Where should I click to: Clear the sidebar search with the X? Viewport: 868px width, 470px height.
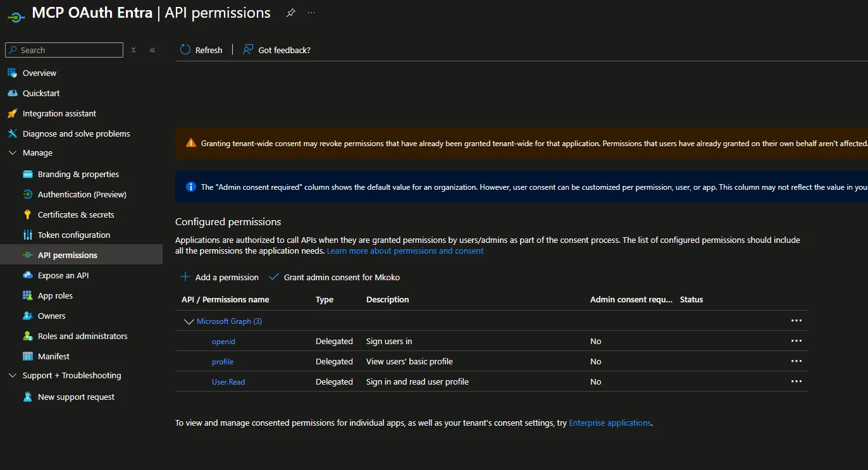(133, 50)
